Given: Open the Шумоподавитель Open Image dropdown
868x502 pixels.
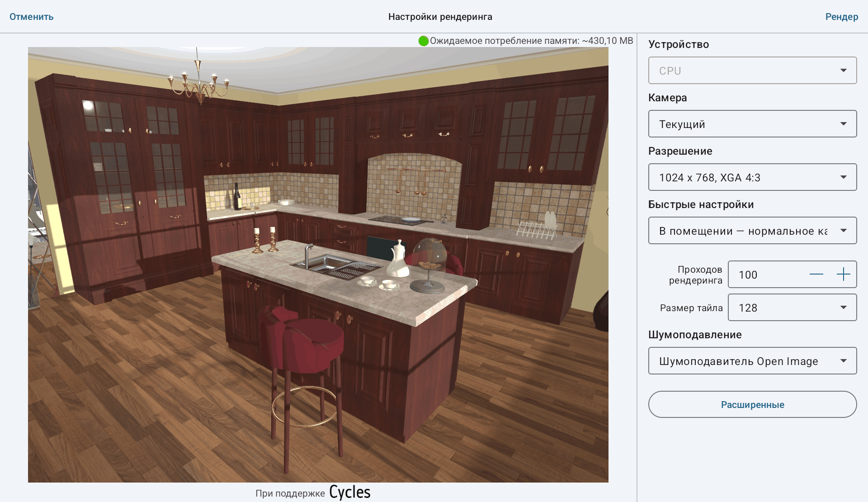Looking at the screenshot, I should tap(752, 361).
